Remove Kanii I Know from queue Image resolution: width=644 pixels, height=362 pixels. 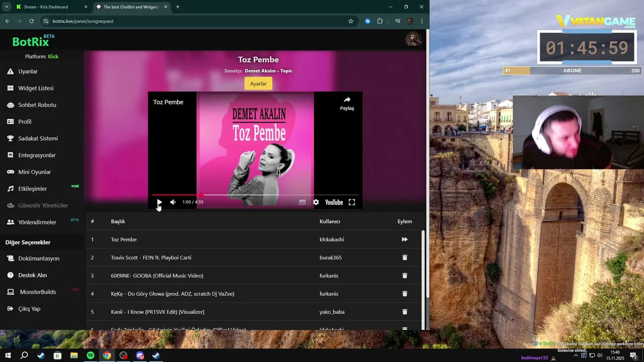405,312
